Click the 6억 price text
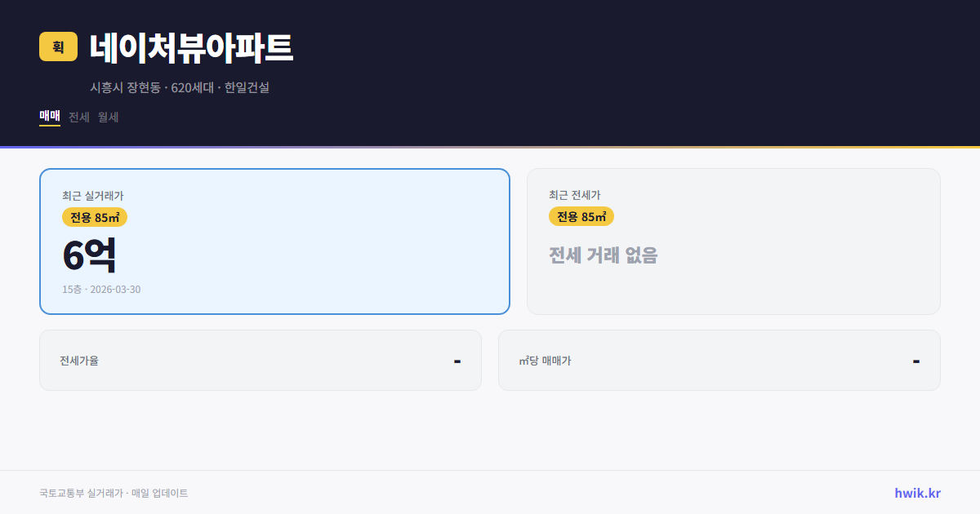This screenshot has height=514, width=980. coord(89,254)
